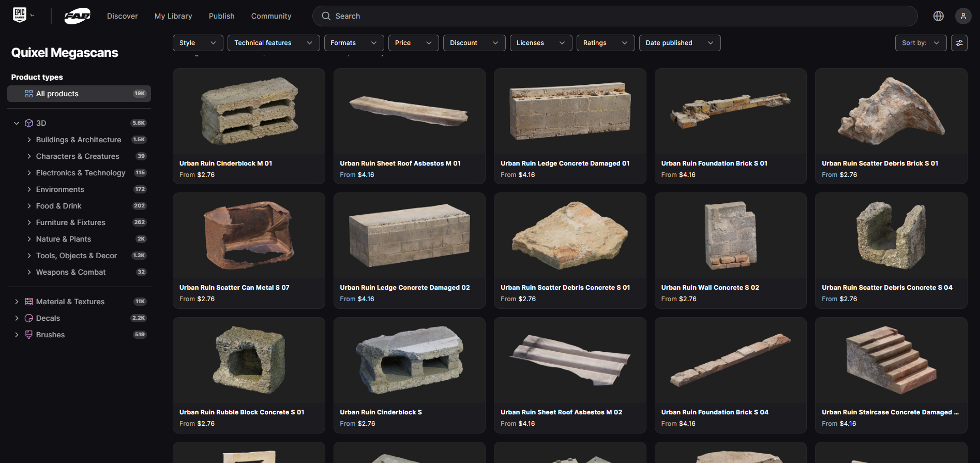Open the Publish nav tab
This screenshot has width=980, height=463.
[222, 16]
